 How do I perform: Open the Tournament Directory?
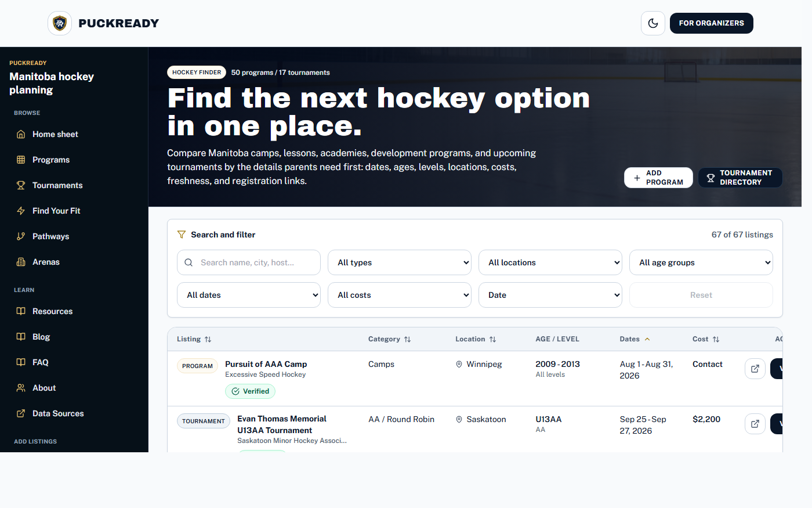(740, 178)
